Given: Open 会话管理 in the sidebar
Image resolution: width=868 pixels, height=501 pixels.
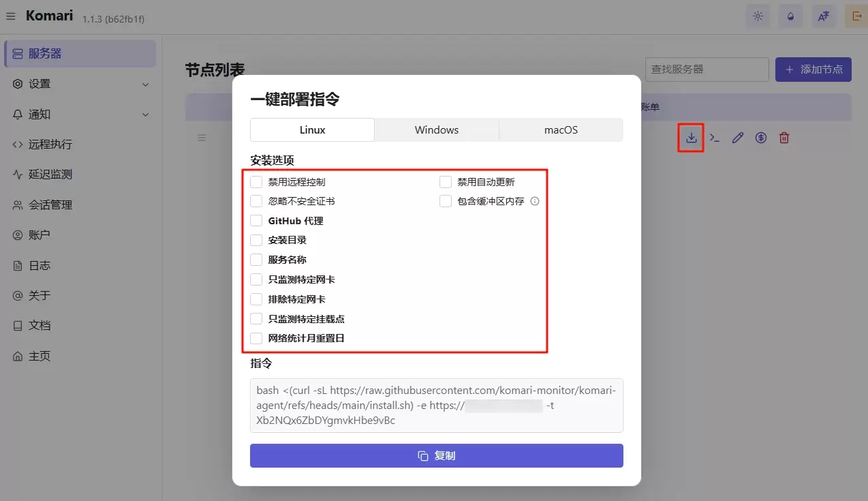Looking at the screenshot, I should [x=80, y=205].
